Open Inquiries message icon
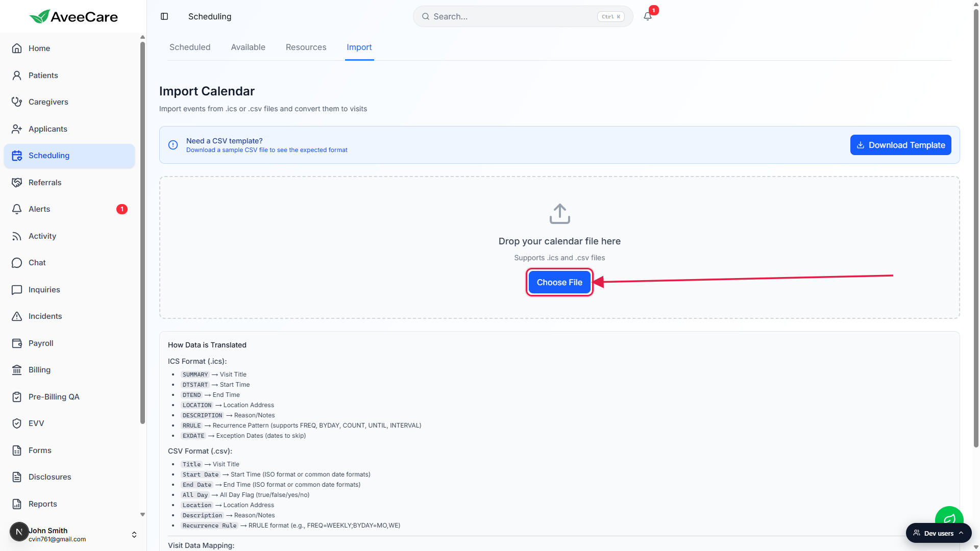The width and height of the screenshot is (980, 551). coord(17,290)
